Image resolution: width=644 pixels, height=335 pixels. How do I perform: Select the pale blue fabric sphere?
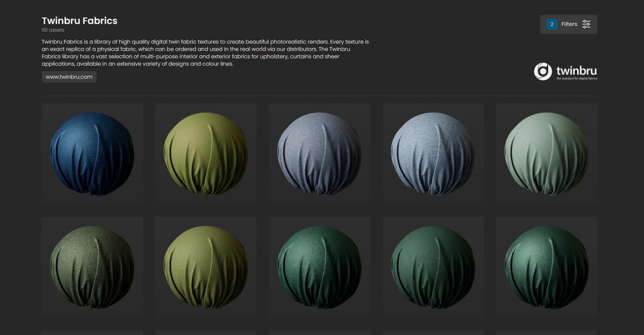[x=433, y=153]
